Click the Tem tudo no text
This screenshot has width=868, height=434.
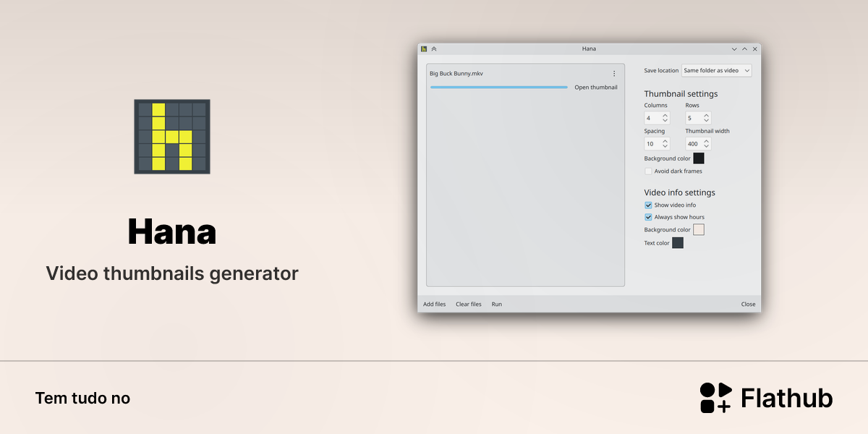click(82, 398)
